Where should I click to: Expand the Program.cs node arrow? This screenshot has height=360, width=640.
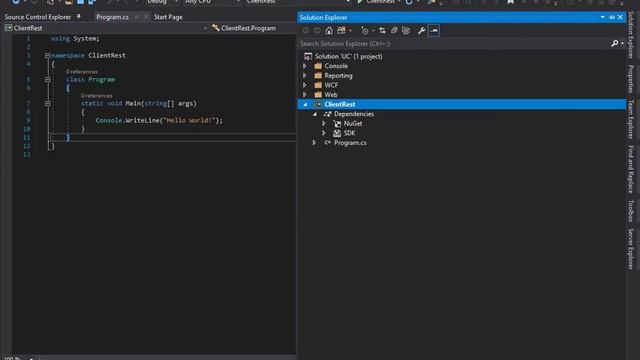pyautogui.click(x=314, y=142)
